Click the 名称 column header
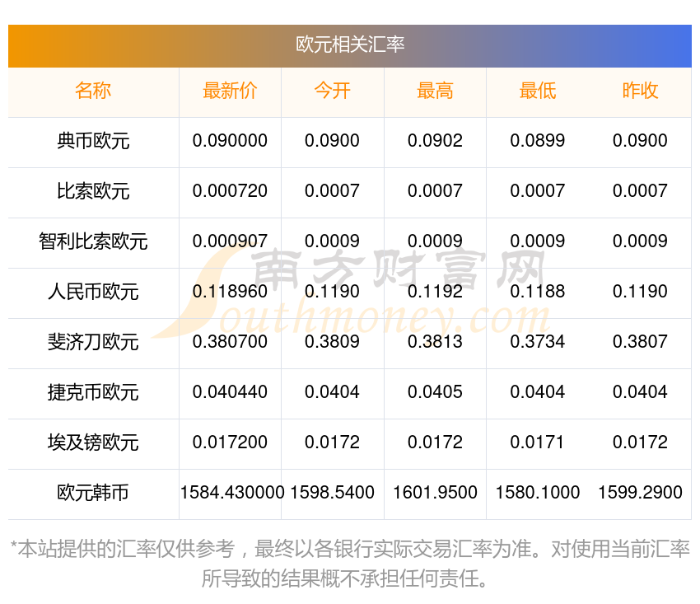The image size is (700, 604). coord(93,91)
